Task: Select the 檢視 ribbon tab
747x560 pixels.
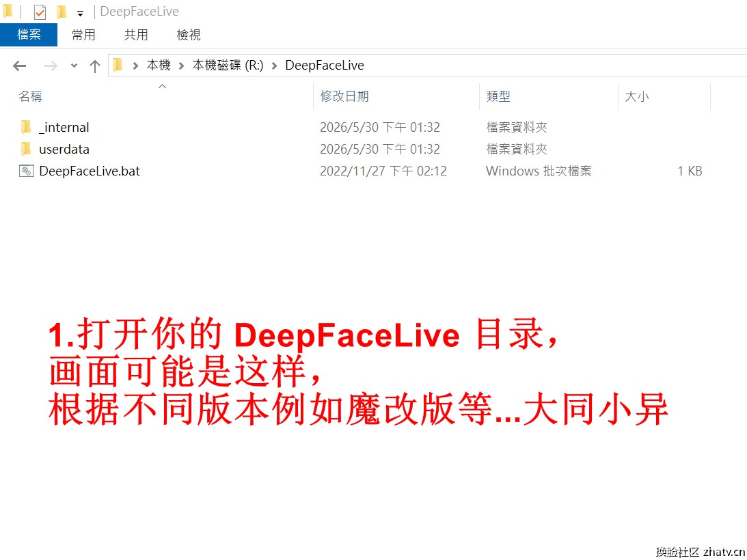Action: click(189, 35)
